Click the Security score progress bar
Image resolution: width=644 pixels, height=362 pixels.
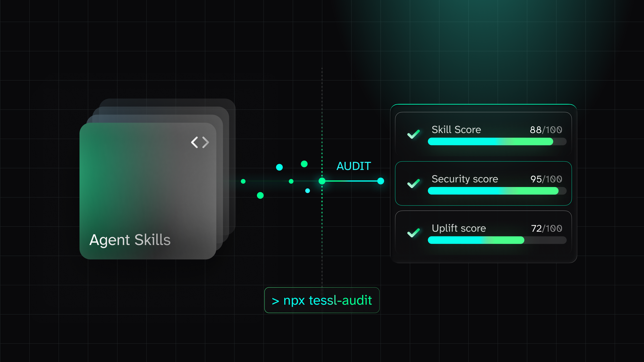497,191
